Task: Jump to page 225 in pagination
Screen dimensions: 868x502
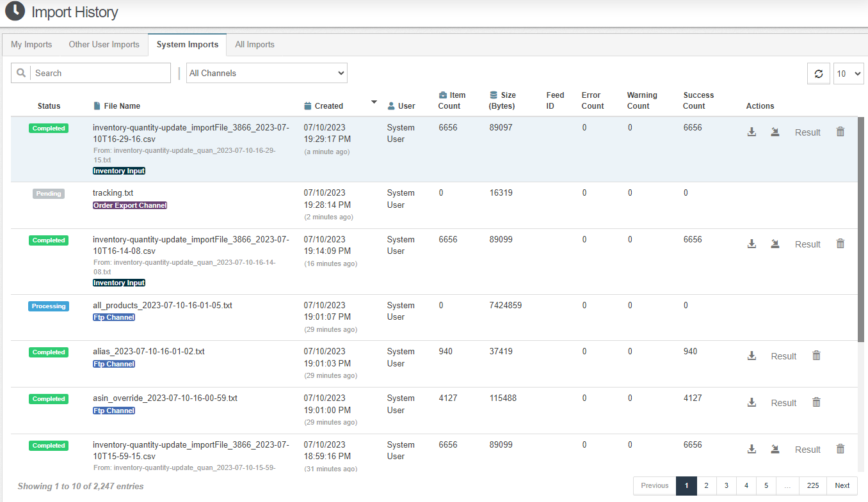Action: (812, 485)
